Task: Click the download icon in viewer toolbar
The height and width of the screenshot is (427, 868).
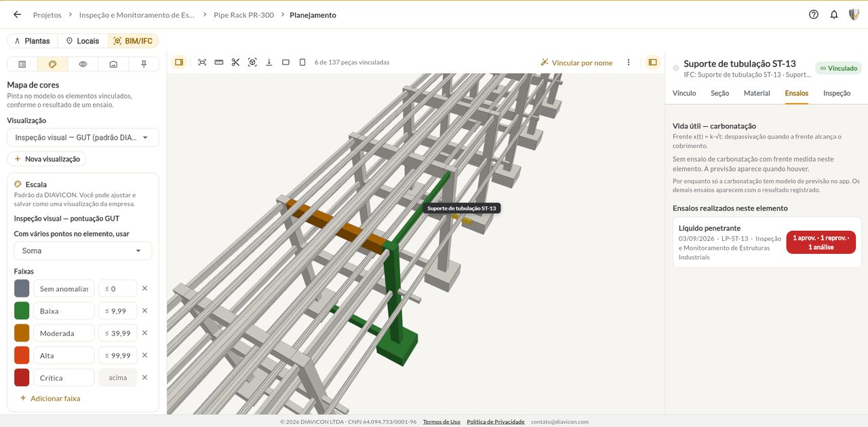Action: click(269, 62)
